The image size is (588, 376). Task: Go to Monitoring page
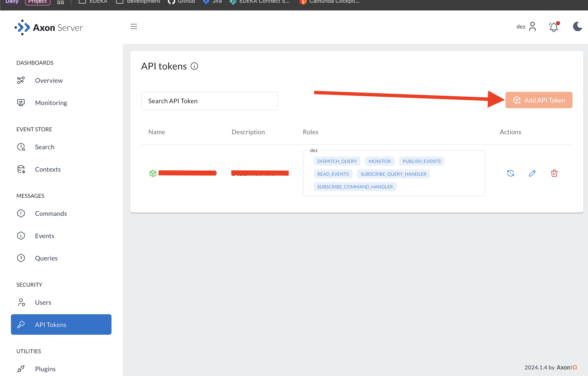click(51, 103)
